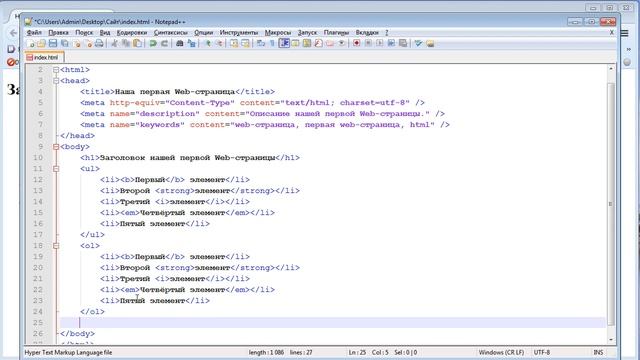Screen dimensions: 640x360
Task: Click the vertical scrollbar down arrow
Action: 611,340
